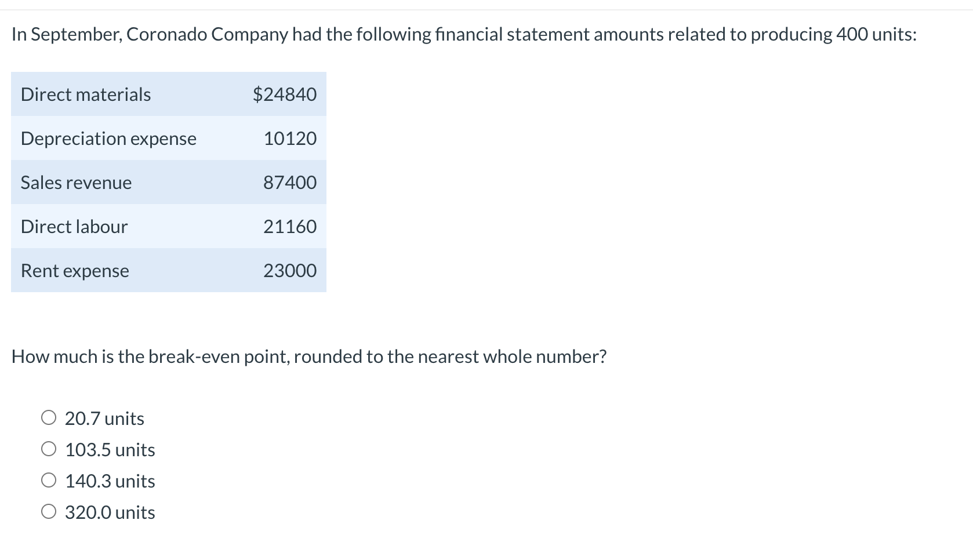Screen dimensions: 973x560
Task: Click the Depreciation expense row label
Action: pos(108,138)
